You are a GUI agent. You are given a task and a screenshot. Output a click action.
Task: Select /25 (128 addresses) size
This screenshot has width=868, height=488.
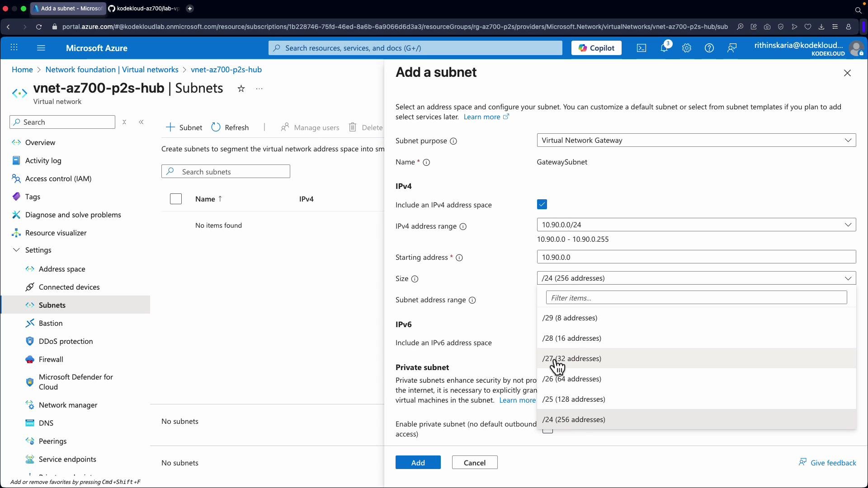tap(696, 399)
